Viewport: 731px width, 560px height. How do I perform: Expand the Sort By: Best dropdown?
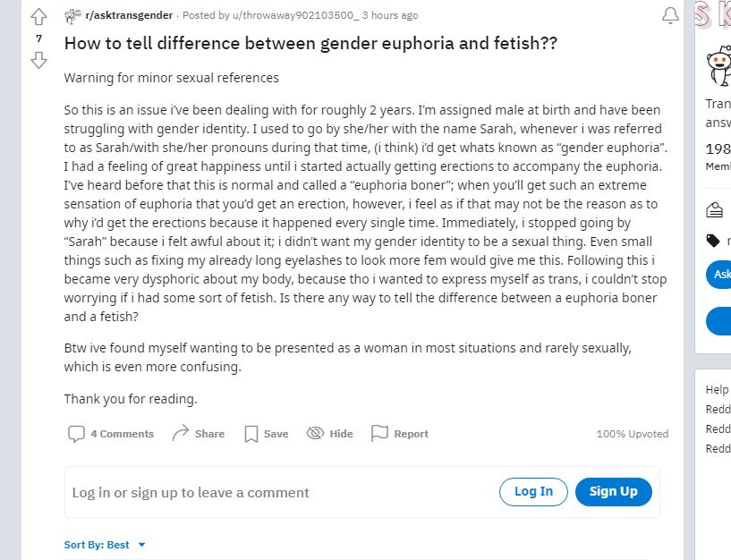105,545
